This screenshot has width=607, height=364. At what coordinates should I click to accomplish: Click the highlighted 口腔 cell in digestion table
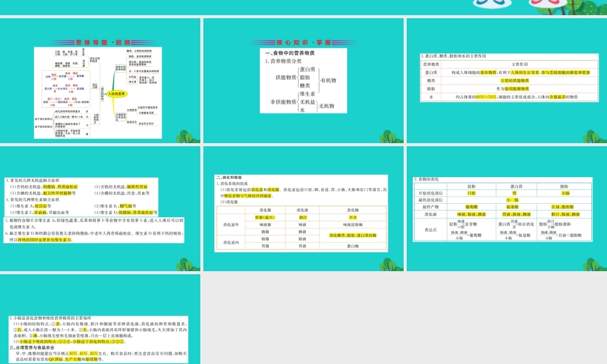pyautogui.click(x=471, y=193)
